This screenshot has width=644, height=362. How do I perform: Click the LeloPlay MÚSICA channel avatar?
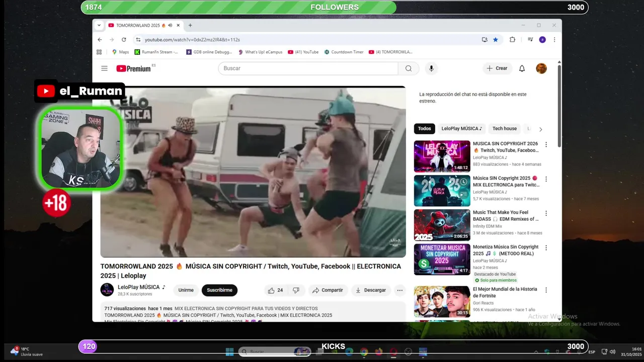click(x=107, y=290)
